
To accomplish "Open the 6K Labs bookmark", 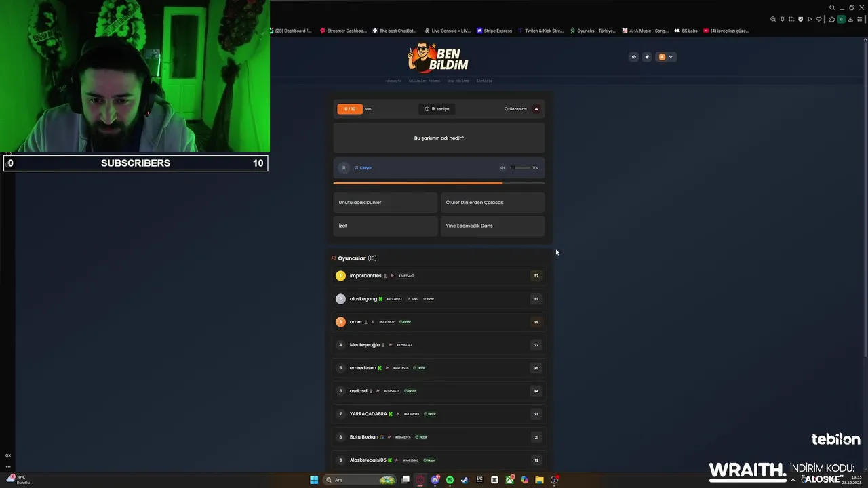I will pos(686,30).
